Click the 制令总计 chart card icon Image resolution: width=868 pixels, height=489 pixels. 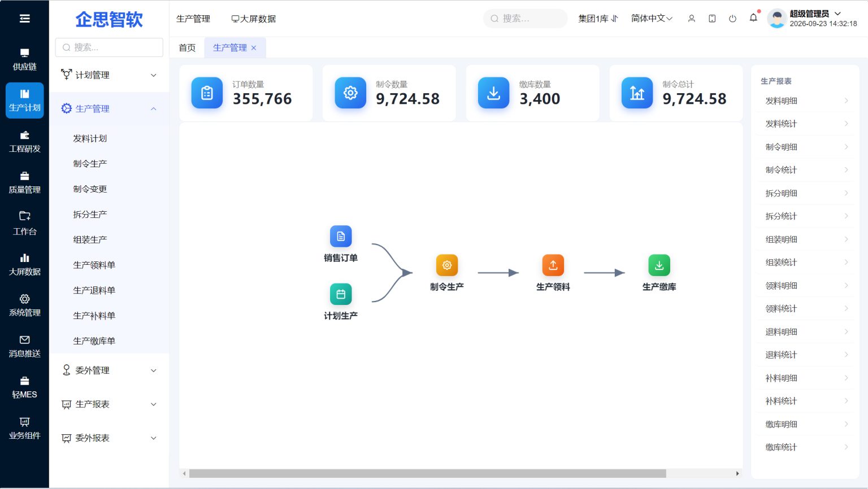point(637,93)
